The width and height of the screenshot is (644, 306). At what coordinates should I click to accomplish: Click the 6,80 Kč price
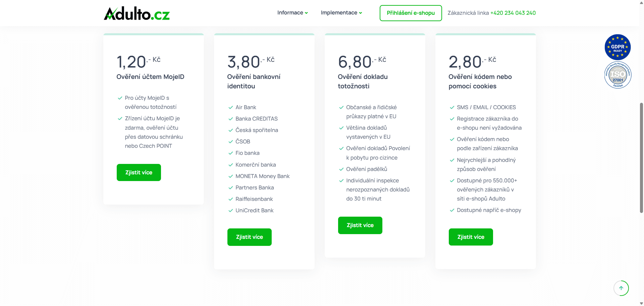pos(362,62)
